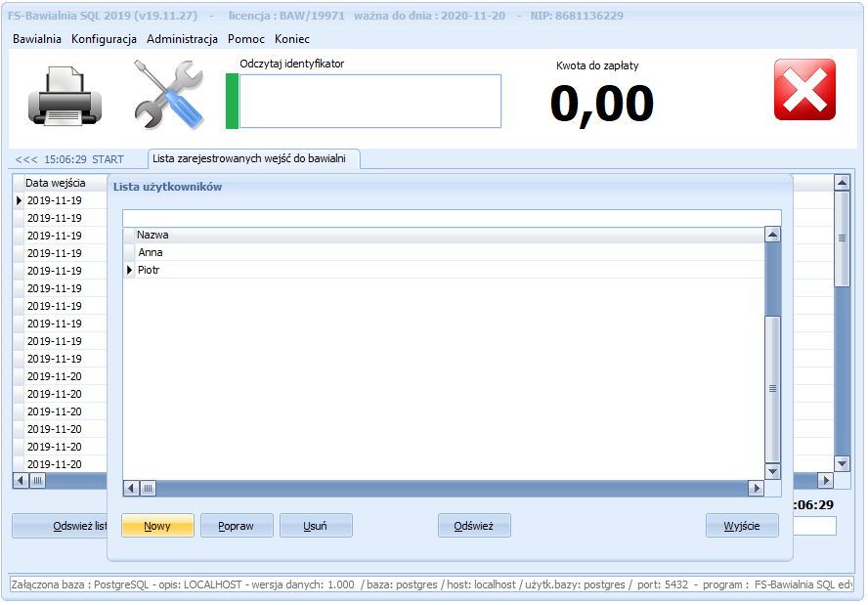The height and width of the screenshot is (605, 868).
Task: Select the first 2019-11-20 entry row
Action: coord(60,376)
